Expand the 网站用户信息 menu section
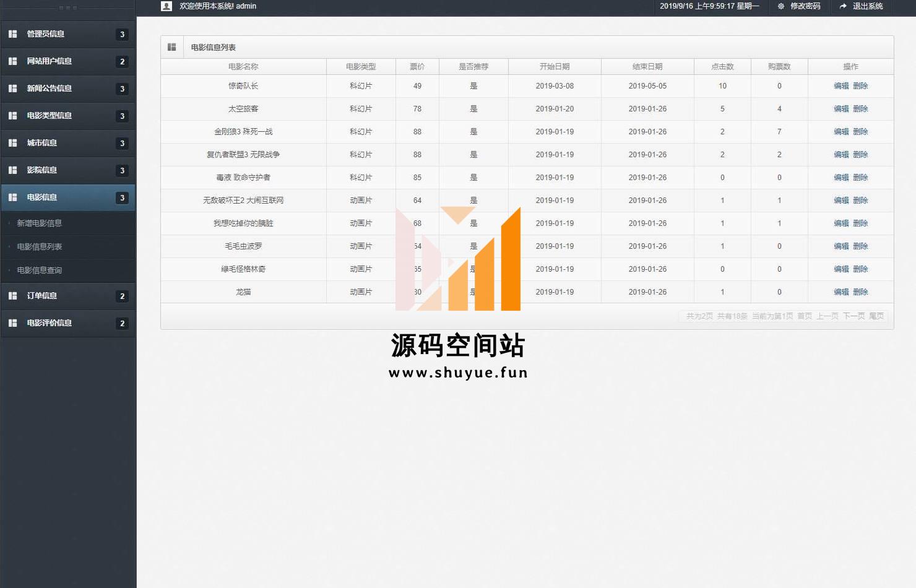This screenshot has height=588, width=916. [68, 61]
